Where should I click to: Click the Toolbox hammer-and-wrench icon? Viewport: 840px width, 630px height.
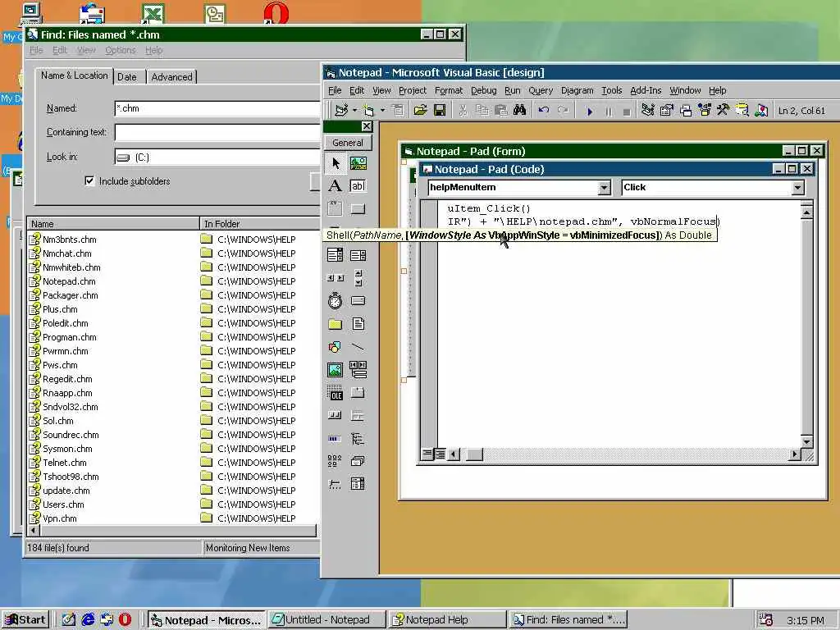(724, 111)
